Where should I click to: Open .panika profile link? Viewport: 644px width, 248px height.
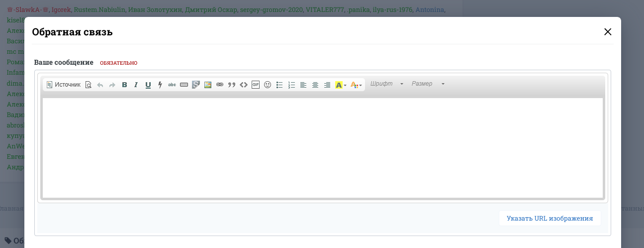pos(358,9)
